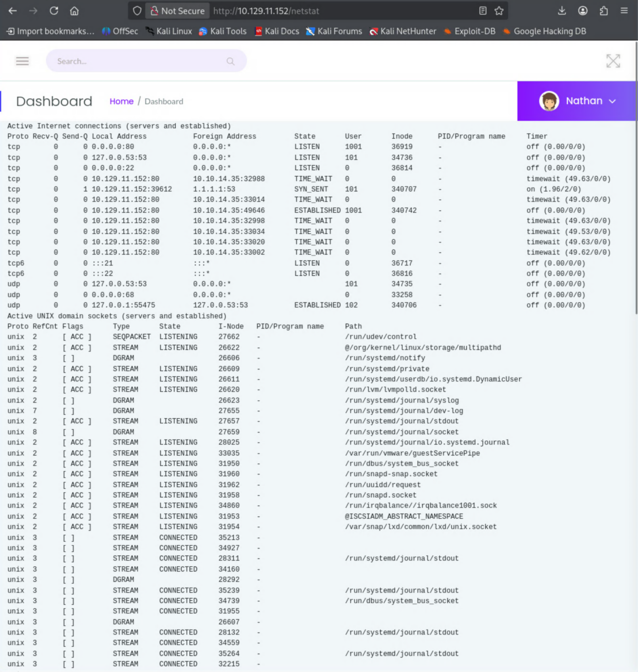Open the OffSec bookmark
The width and height of the screenshot is (638, 672).
tap(120, 31)
